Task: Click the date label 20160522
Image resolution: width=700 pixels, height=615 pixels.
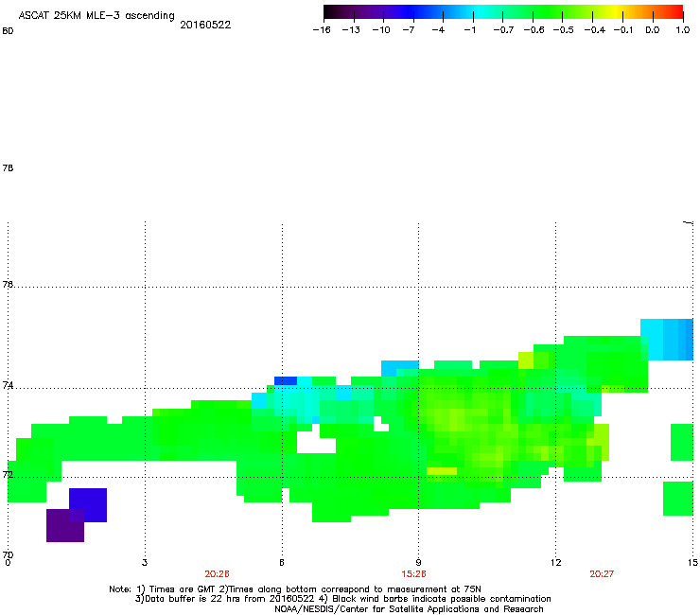Action: (x=205, y=25)
